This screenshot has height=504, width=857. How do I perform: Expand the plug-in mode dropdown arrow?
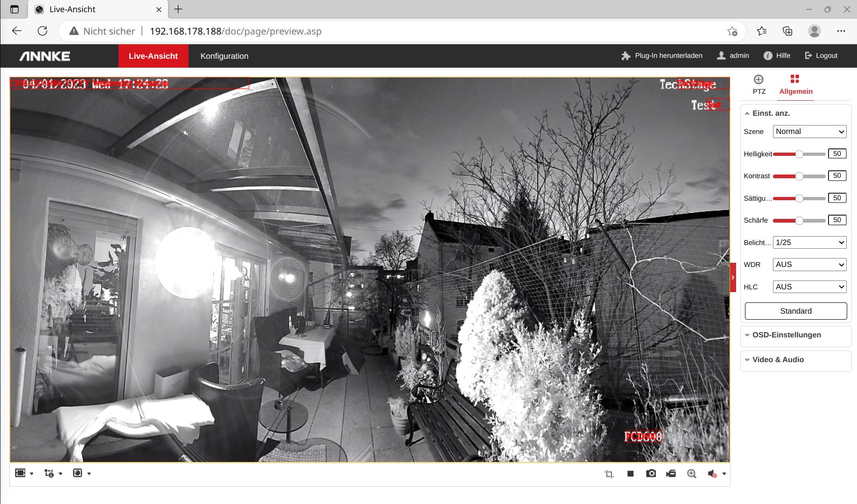89,474
